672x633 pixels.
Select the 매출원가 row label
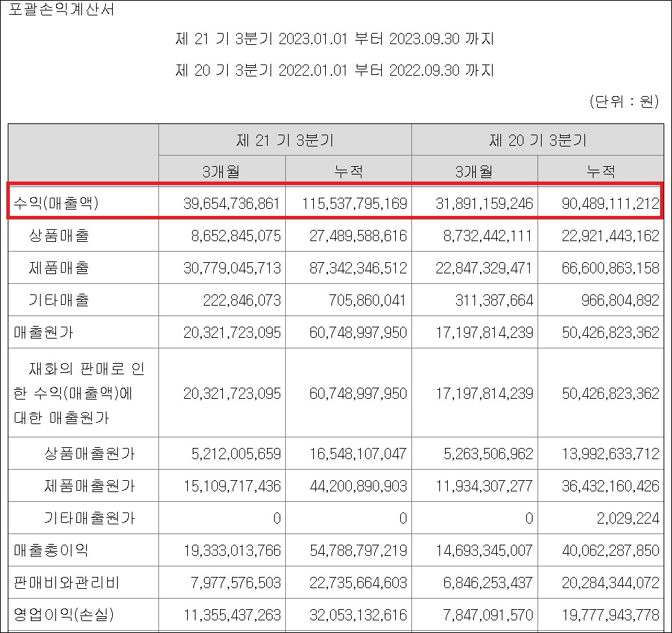(x=43, y=332)
